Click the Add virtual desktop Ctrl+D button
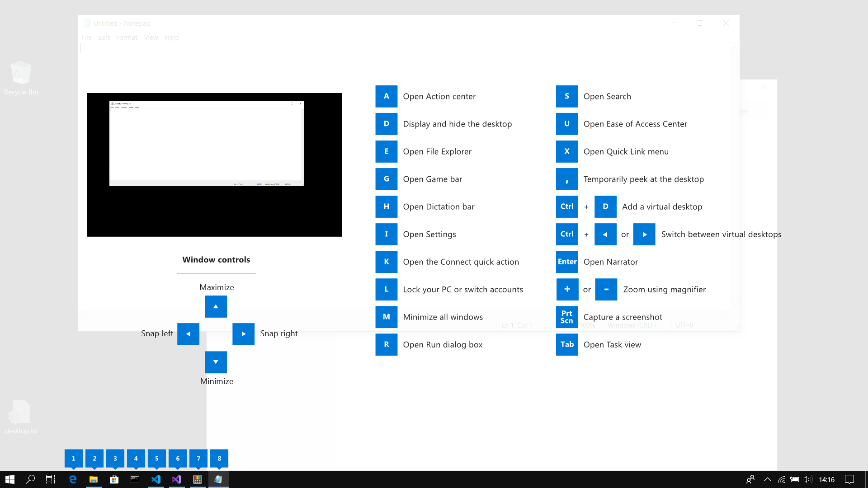This screenshot has height=488, width=868. [x=605, y=206]
